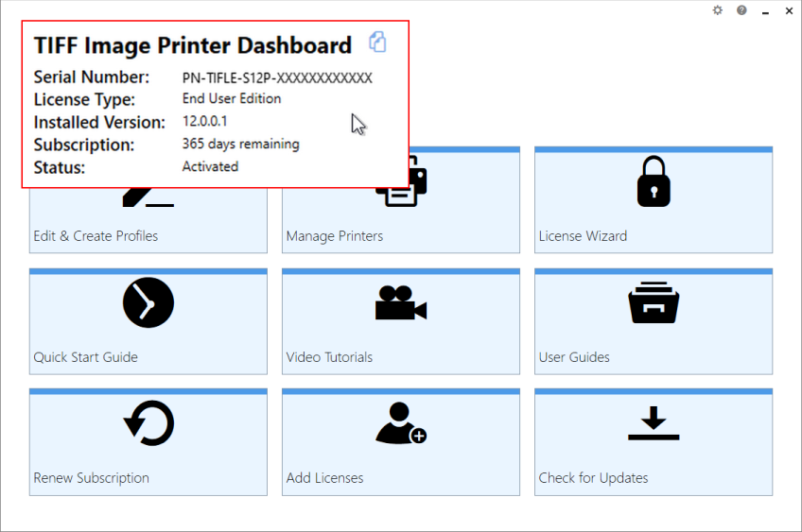Click the Activated status value
The image size is (802, 532).
(x=210, y=166)
